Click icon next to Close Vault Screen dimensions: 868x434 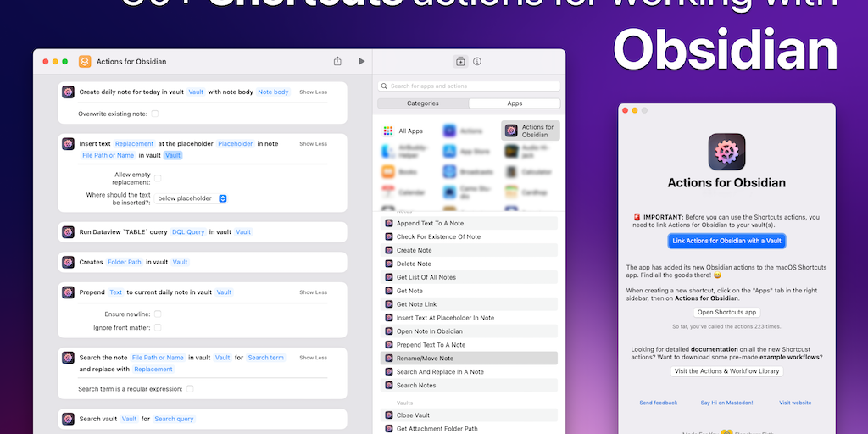[389, 415]
